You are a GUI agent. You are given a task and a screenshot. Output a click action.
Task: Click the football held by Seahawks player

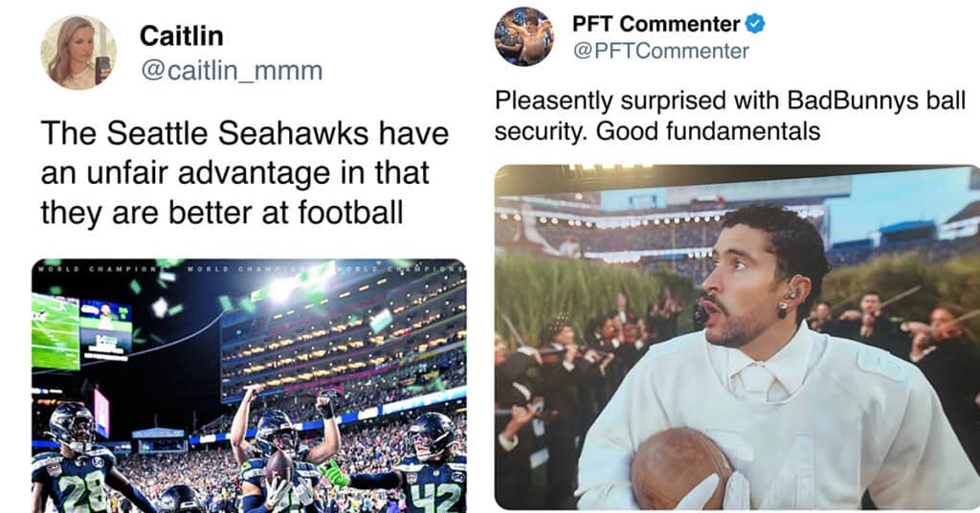(x=280, y=468)
